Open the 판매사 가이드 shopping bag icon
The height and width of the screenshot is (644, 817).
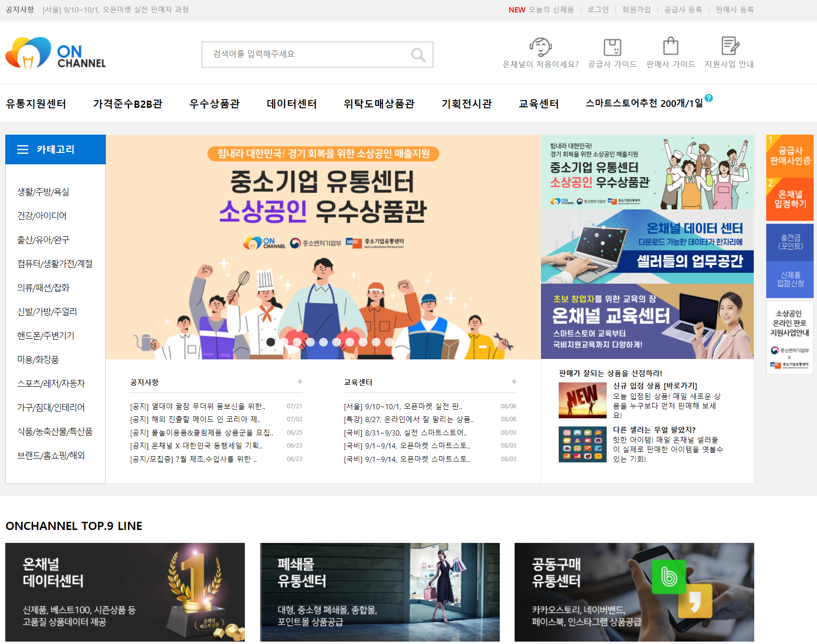670,46
